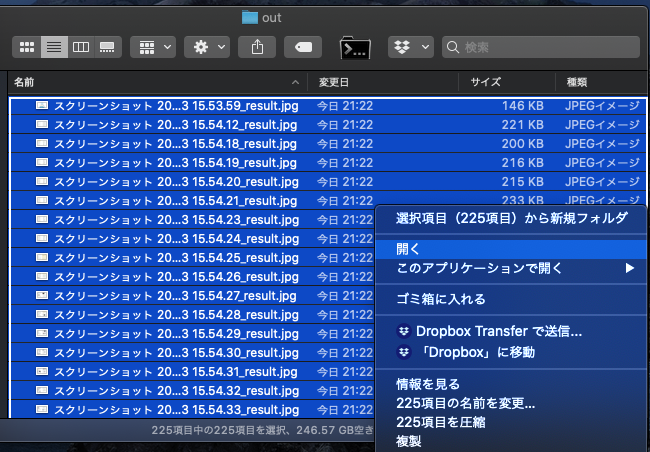Click thumbnail icon of 15.54.32_result.jpg
The height and width of the screenshot is (452, 650).
[x=42, y=391]
